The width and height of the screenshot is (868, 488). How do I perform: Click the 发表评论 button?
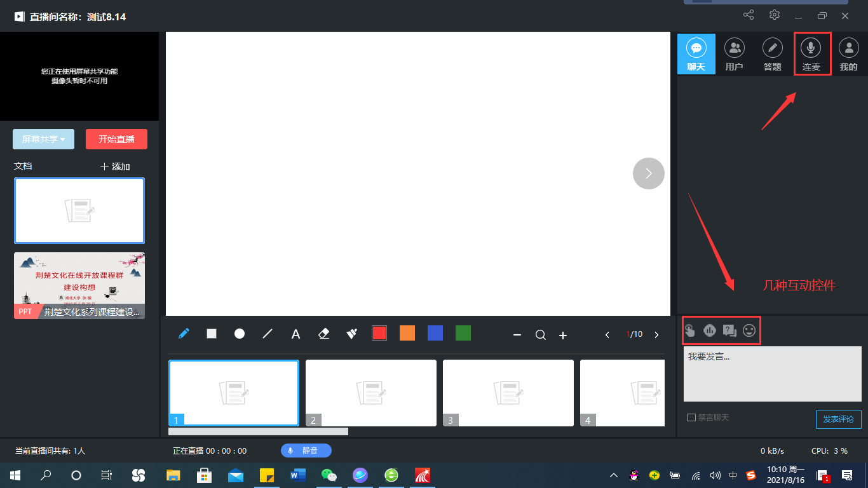coord(839,419)
